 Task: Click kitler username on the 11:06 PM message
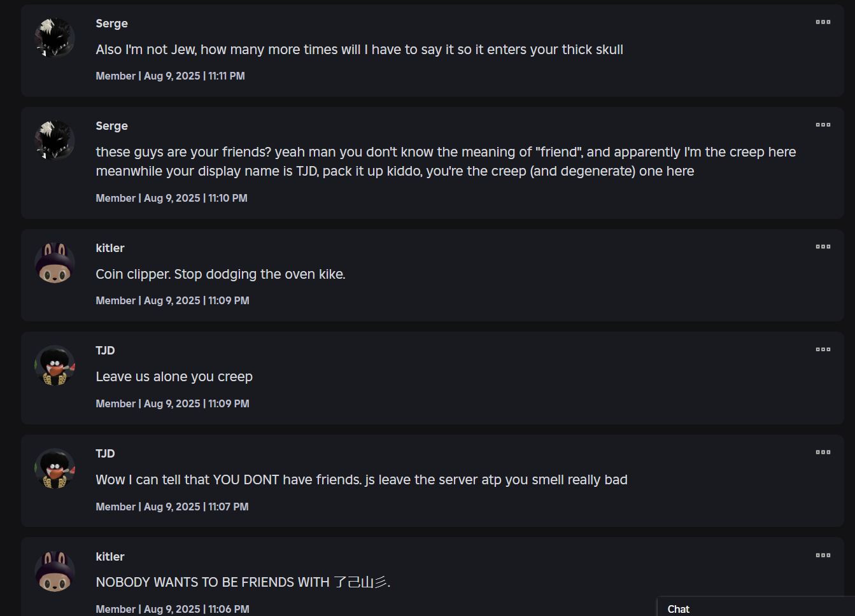110,557
